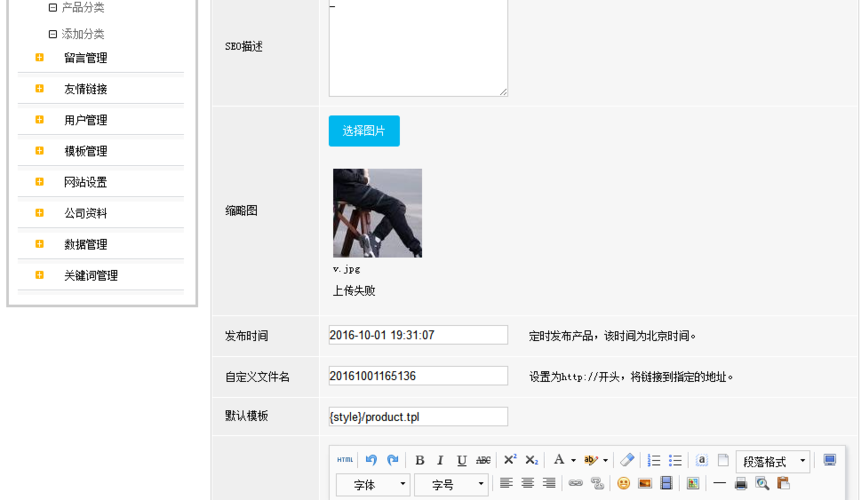Open the 添加分类 submenu link
This screenshot has height=500, width=861.
82,34
